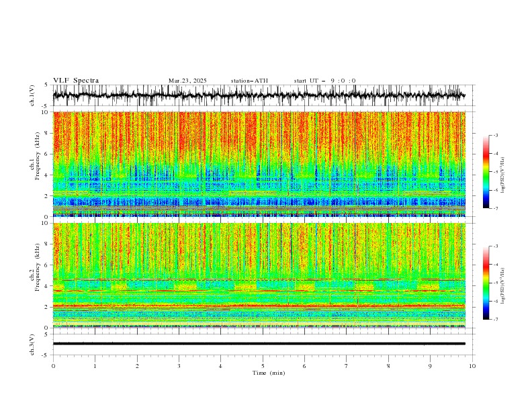The image size is (532, 411).
Task: Click the "-3" label on ch.2 colorbar
Action: coord(496,246)
